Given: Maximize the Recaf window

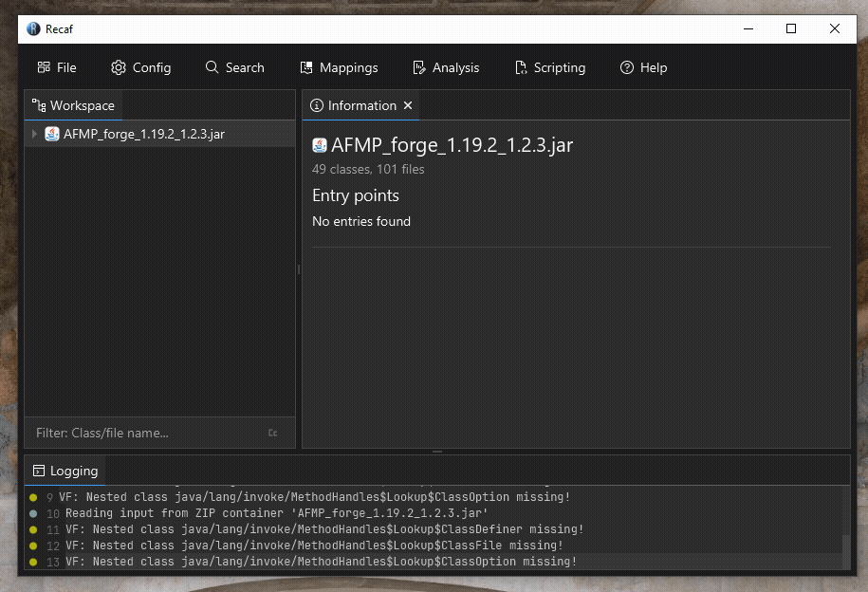Looking at the screenshot, I should (x=791, y=28).
